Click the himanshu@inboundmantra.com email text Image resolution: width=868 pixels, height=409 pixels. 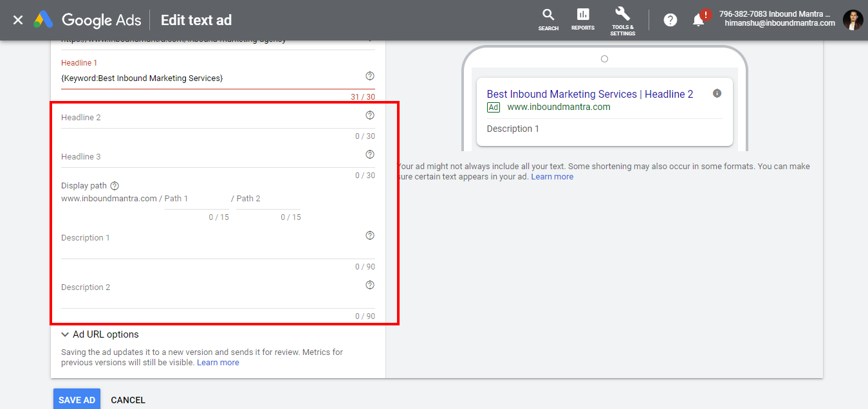pos(780,23)
